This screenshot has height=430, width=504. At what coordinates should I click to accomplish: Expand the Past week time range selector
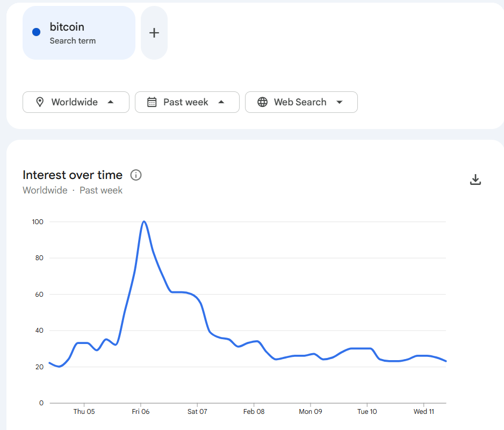187,102
